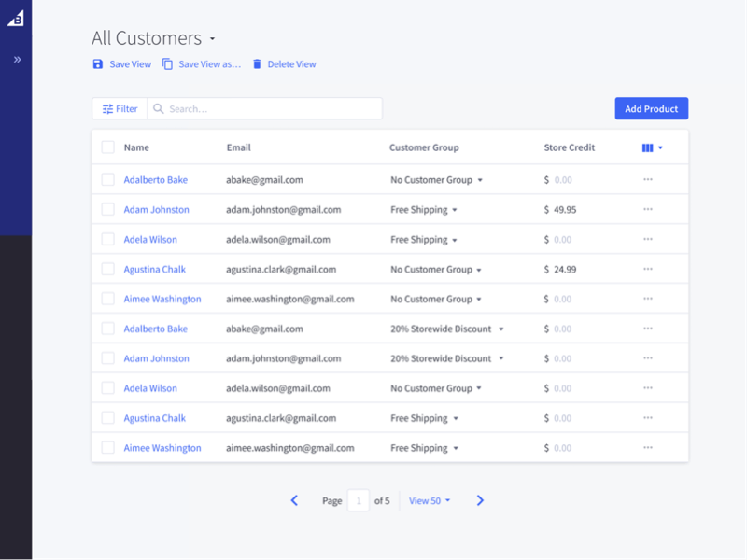Click the page number input field
Screen dimensions: 747x560
click(x=359, y=500)
